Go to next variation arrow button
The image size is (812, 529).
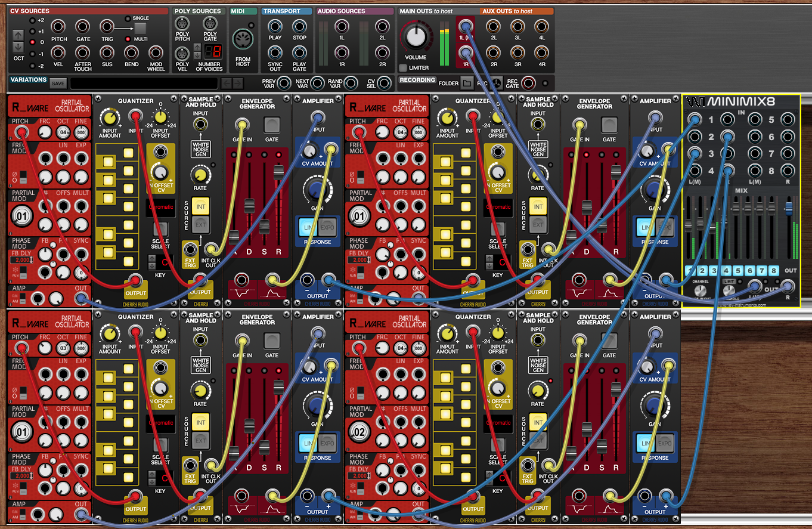click(238, 83)
